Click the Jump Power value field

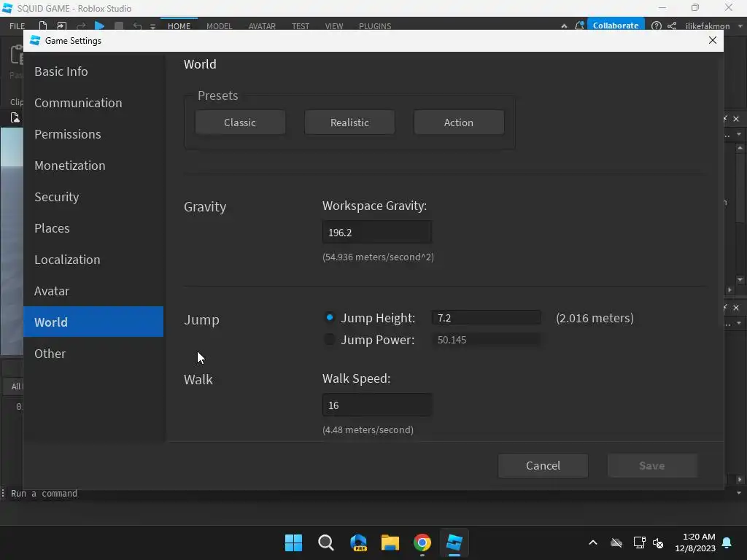(487, 340)
